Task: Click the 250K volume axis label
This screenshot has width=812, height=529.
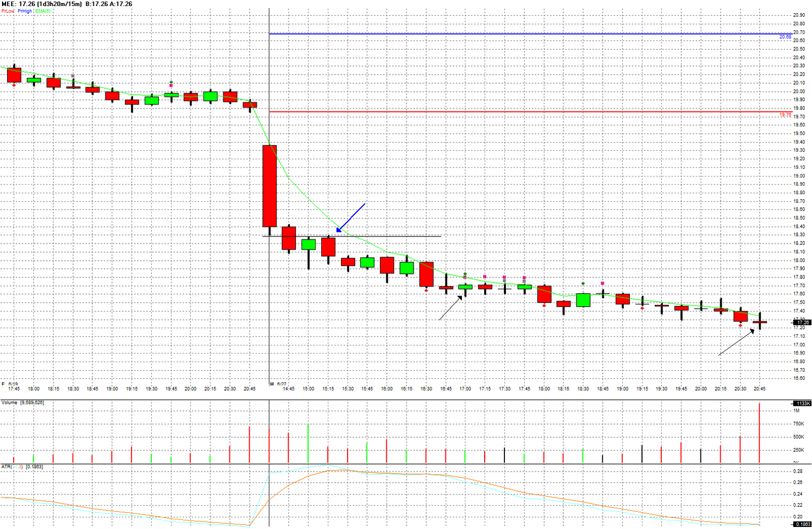Action: (799, 450)
